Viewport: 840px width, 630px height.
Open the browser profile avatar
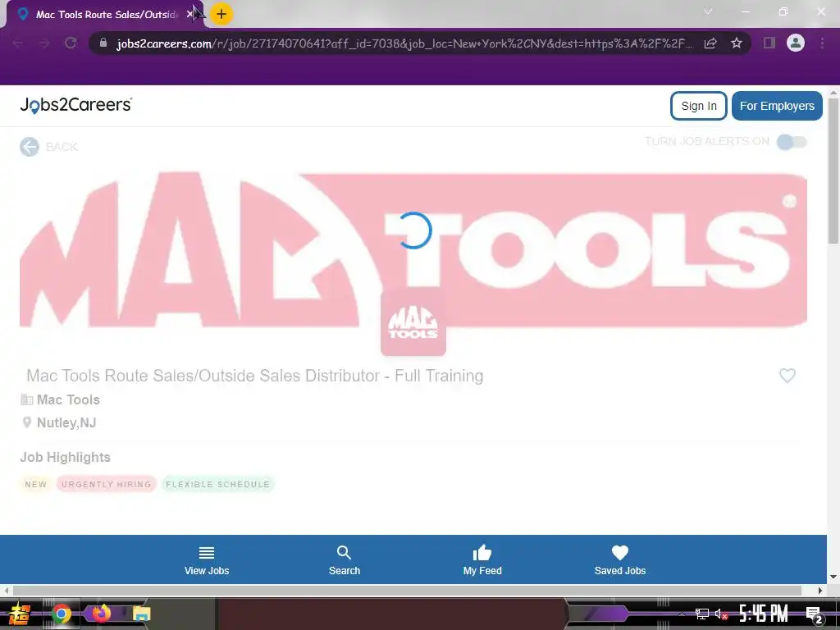(796, 43)
